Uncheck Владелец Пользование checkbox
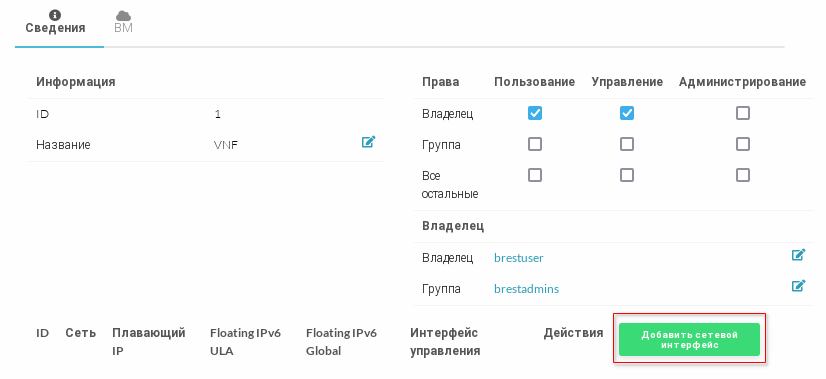 click(x=535, y=113)
